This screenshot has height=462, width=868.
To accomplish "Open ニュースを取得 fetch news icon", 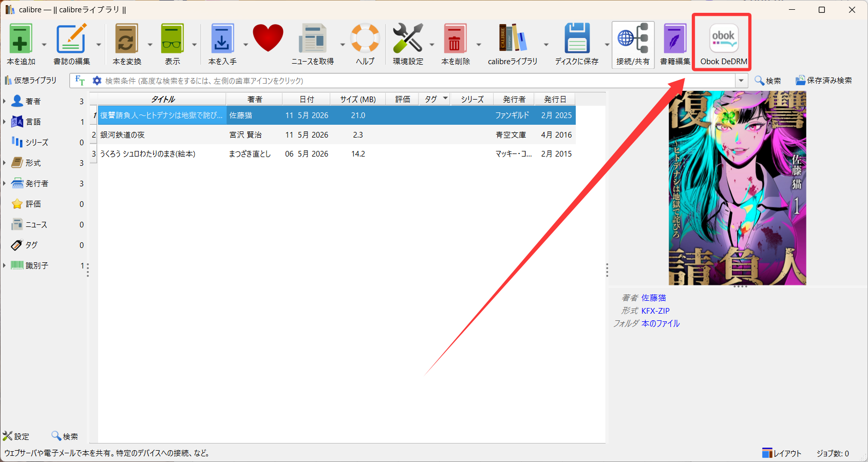I will [313, 38].
